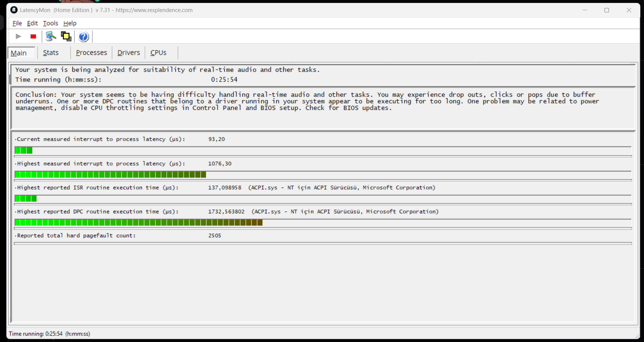
Task: Open help using the blue question mark
Action: pyautogui.click(x=84, y=36)
